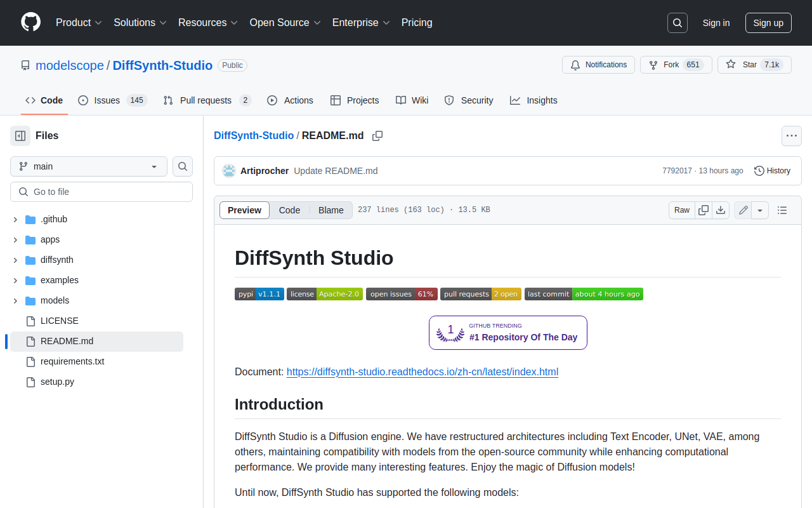Click Artiprocher's avatar image
812x508 pixels.
[x=229, y=171]
